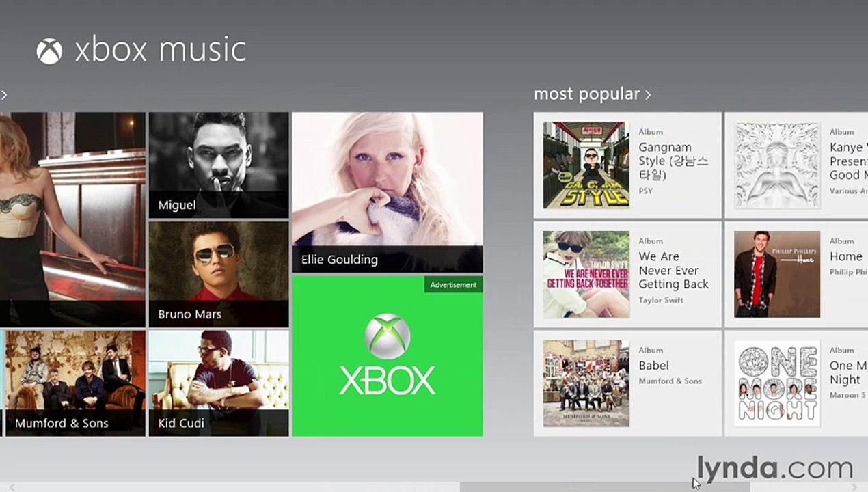Click the scrollbar right arrow

(855, 487)
